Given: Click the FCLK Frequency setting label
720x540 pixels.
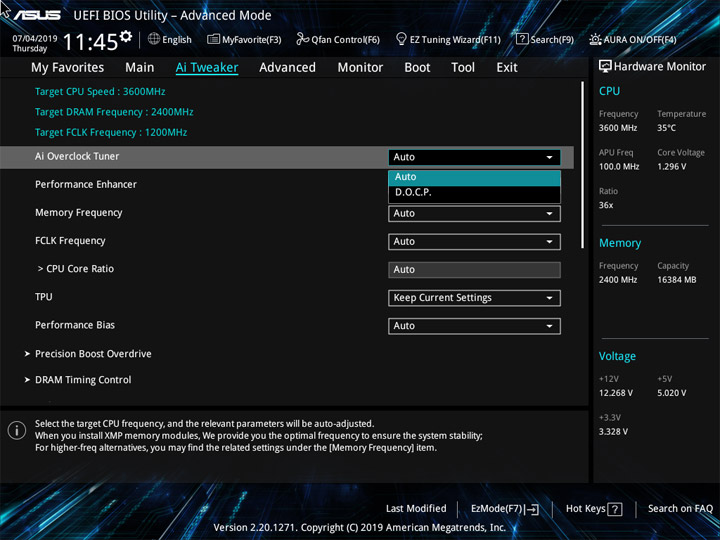Looking at the screenshot, I should pos(70,241).
